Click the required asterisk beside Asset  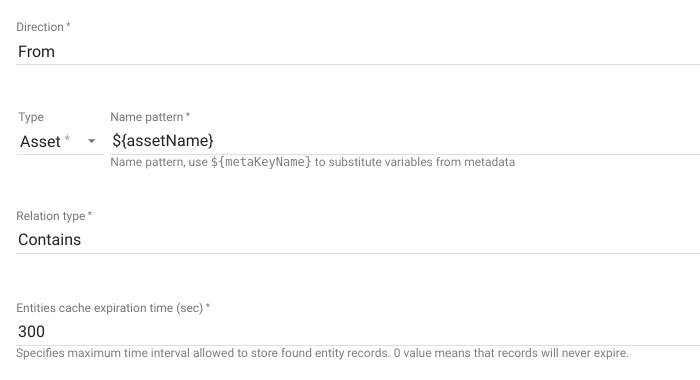[x=67, y=138]
